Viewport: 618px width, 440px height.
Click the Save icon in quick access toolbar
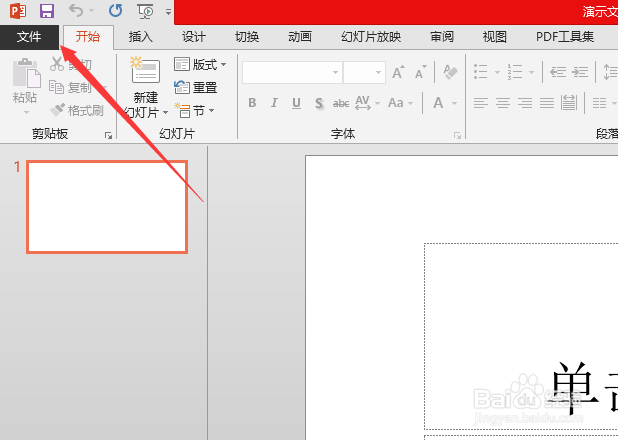pyautogui.click(x=47, y=11)
